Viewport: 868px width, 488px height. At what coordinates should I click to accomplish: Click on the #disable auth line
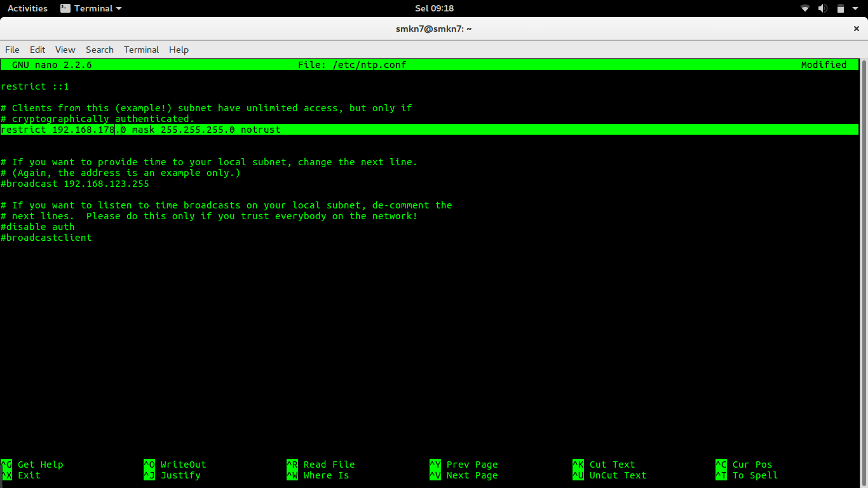pos(37,227)
